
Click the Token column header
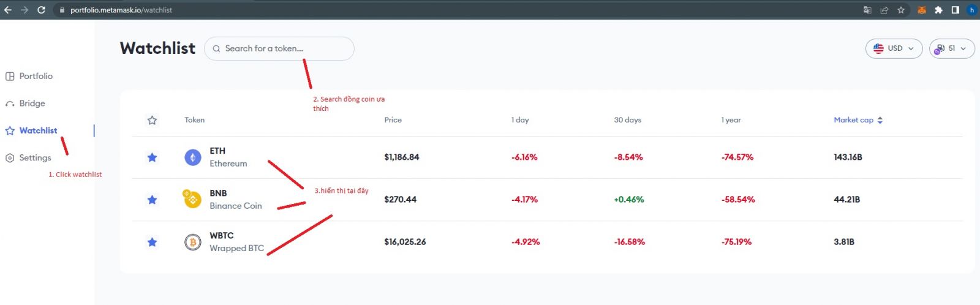pyautogui.click(x=195, y=120)
